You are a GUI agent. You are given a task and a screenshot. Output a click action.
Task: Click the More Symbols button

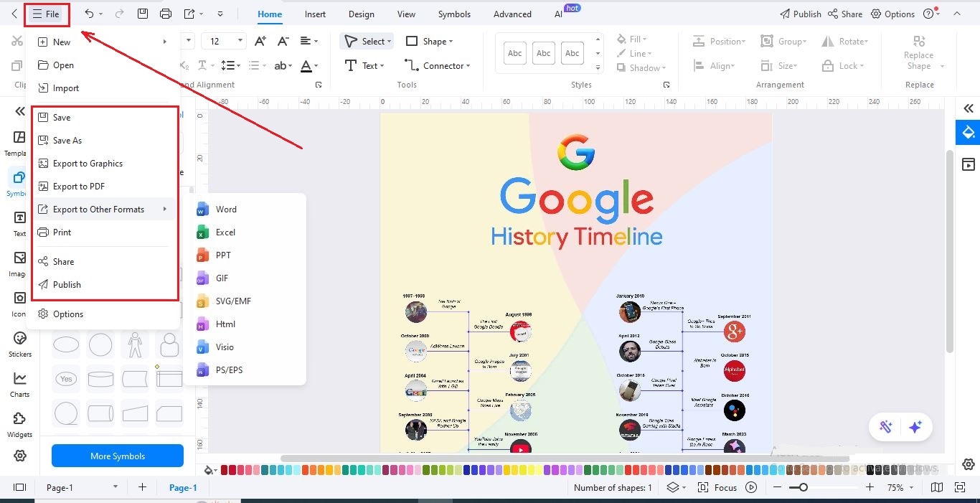click(x=118, y=456)
